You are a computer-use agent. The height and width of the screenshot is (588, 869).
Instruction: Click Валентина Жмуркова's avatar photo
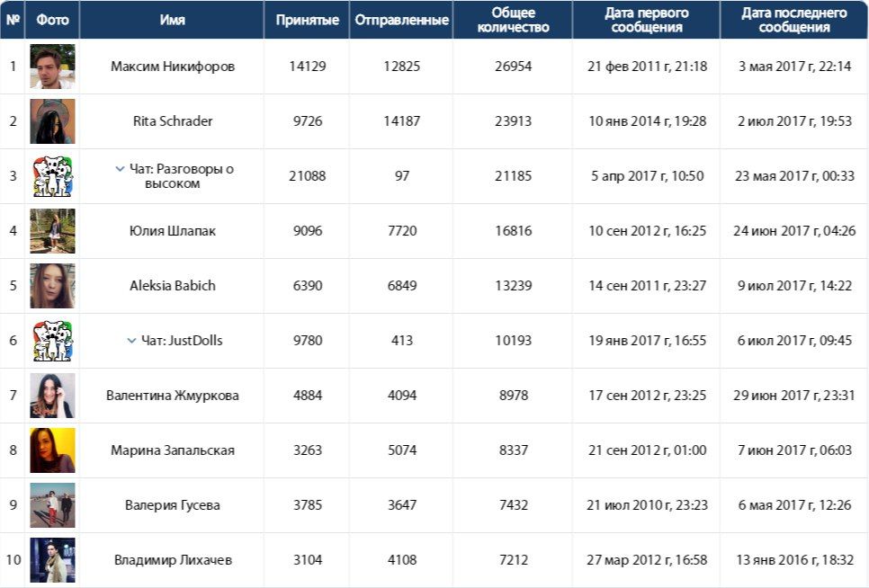(52, 396)
